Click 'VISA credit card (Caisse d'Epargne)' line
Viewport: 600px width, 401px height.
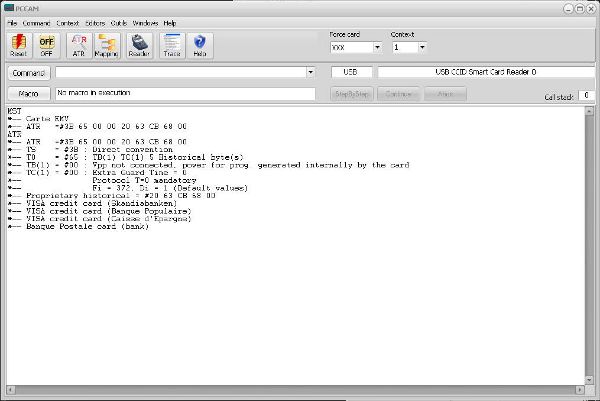tap(99, 218)
